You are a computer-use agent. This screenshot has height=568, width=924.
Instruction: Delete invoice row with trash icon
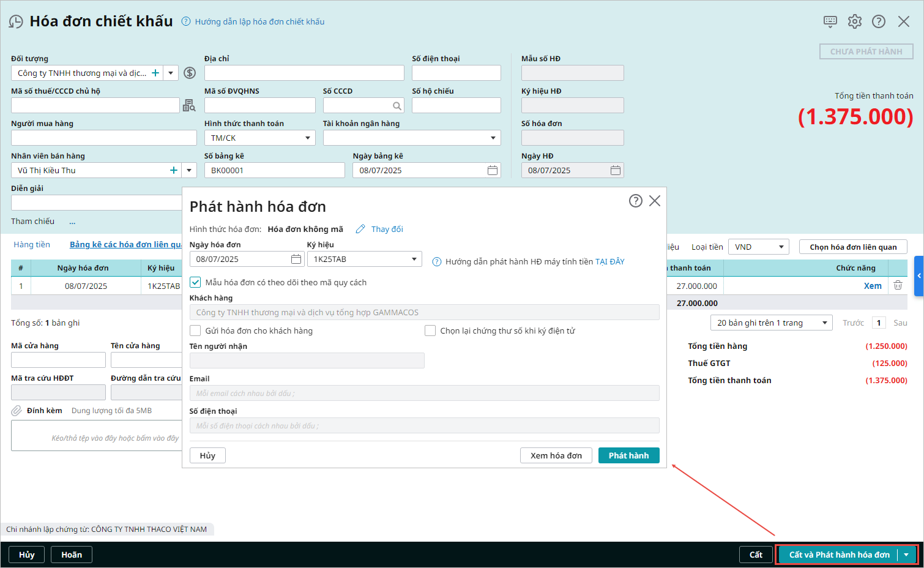click(x=898, y=285)
